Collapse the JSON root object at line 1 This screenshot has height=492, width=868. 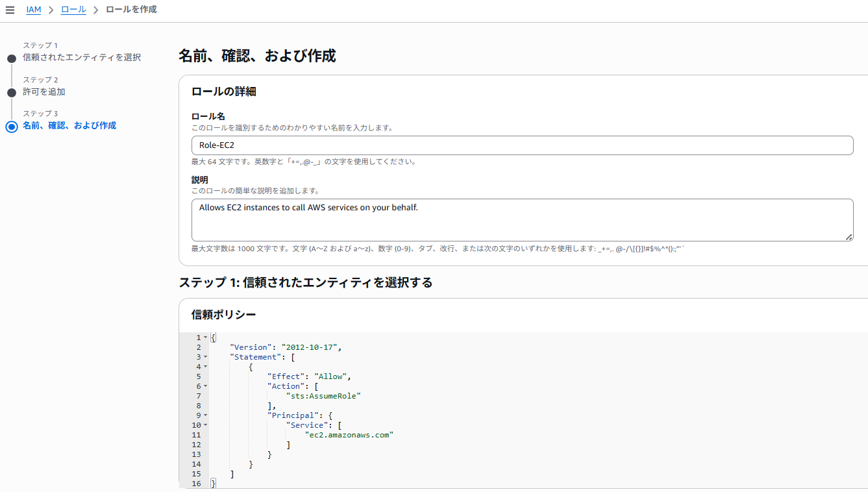(204, 337)
